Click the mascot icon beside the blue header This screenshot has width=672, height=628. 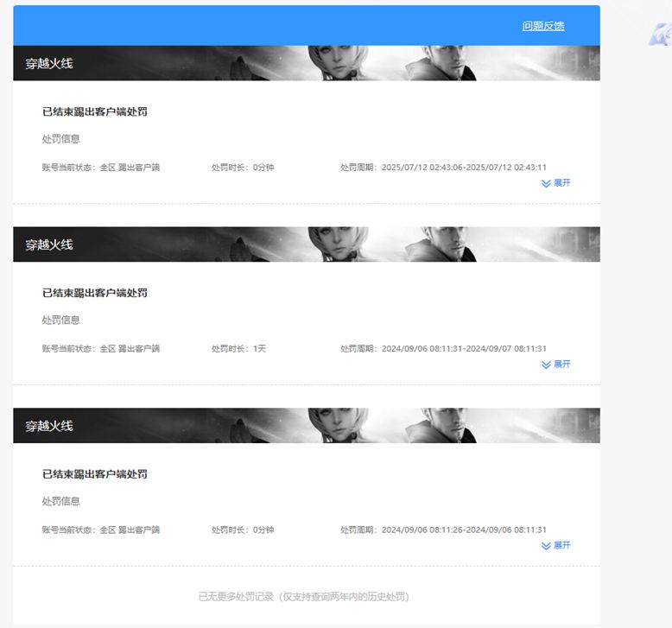(x=661, y=35)
